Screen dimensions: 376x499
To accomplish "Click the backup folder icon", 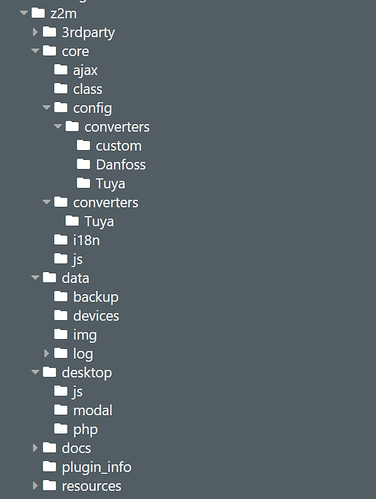I will pyautogui.click(x=61, y=296).
